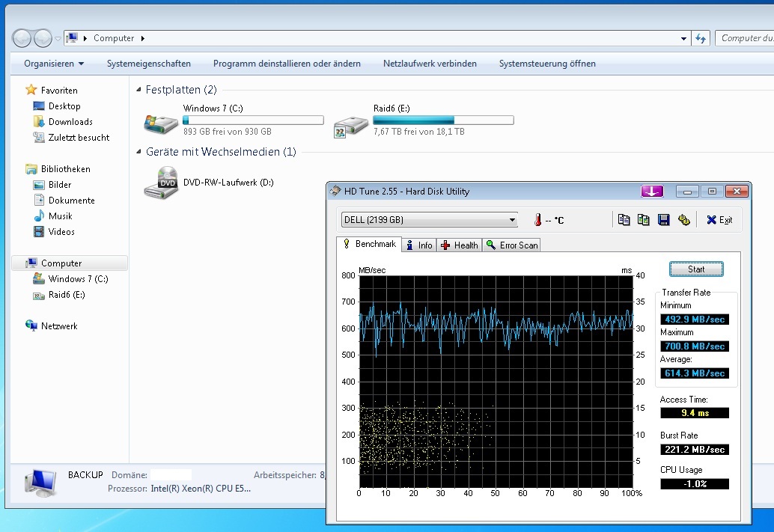Click the Minimum value 492.9 MB/sec
This screenshot has width=774, height=532.
tap(695, 319)
